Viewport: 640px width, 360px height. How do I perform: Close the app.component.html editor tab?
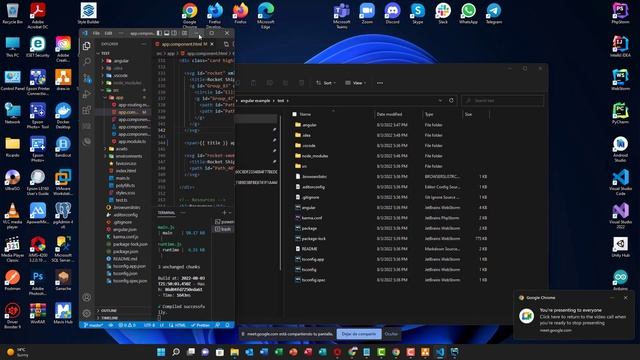coord(212,44)
